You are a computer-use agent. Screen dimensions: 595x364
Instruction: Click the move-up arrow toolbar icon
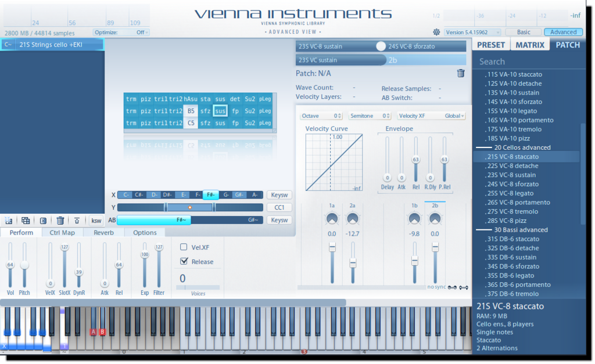tap(77, 220)
